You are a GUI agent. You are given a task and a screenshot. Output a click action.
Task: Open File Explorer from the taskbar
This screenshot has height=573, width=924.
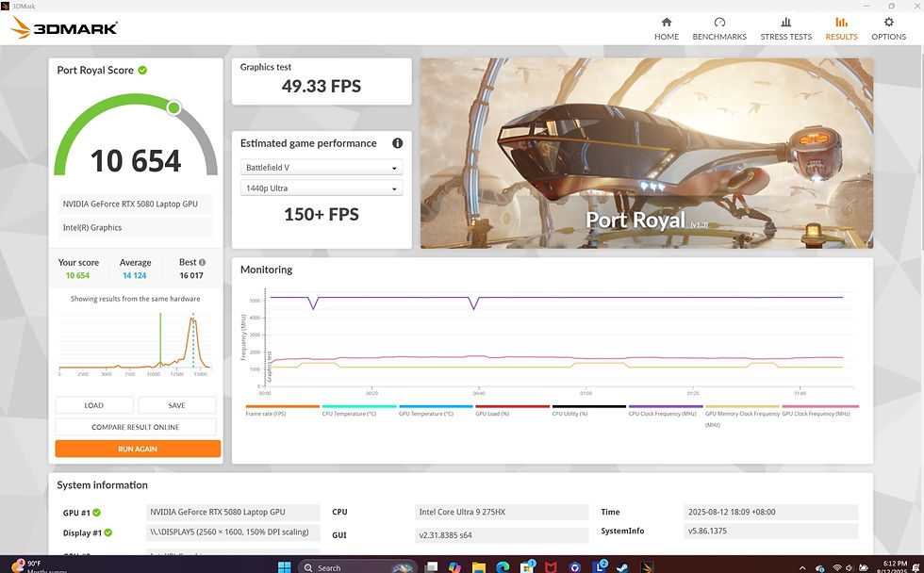[479, 567]
